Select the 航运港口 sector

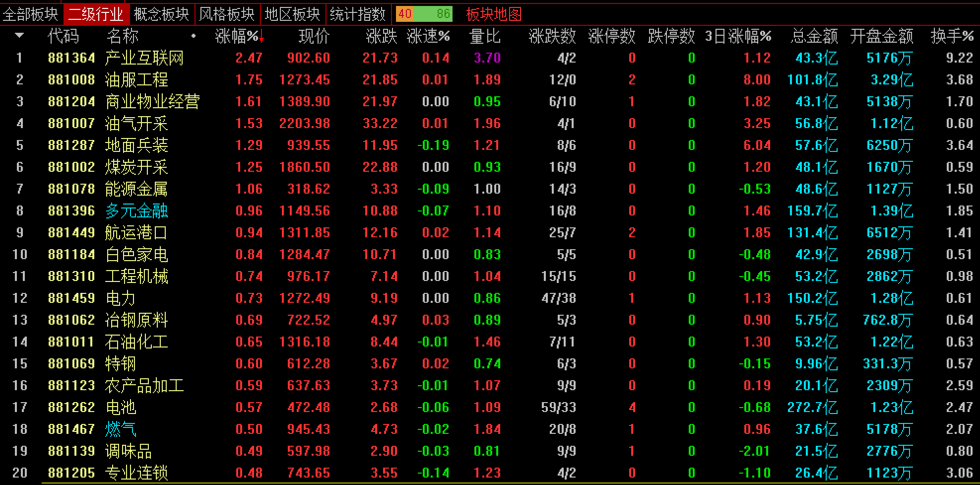coord(136,233)
